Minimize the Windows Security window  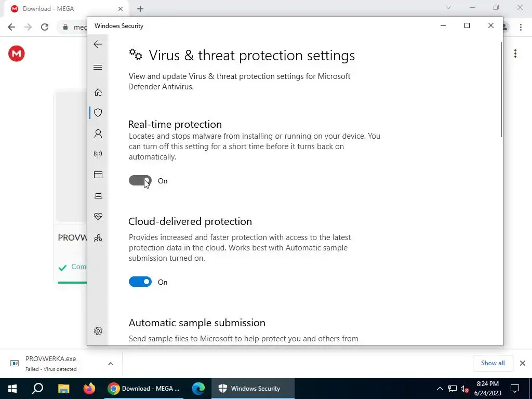pyautogui.click(x=443, y=25)
